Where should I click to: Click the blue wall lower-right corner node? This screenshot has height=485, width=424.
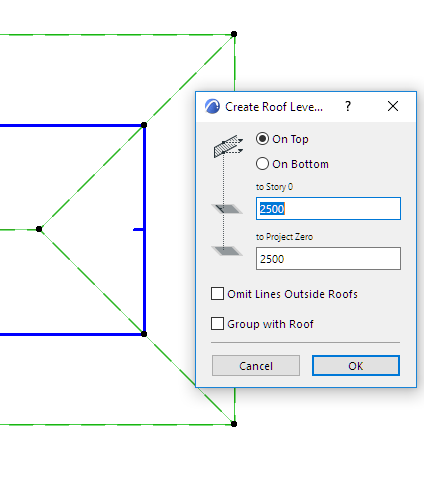tap(144, 334)
